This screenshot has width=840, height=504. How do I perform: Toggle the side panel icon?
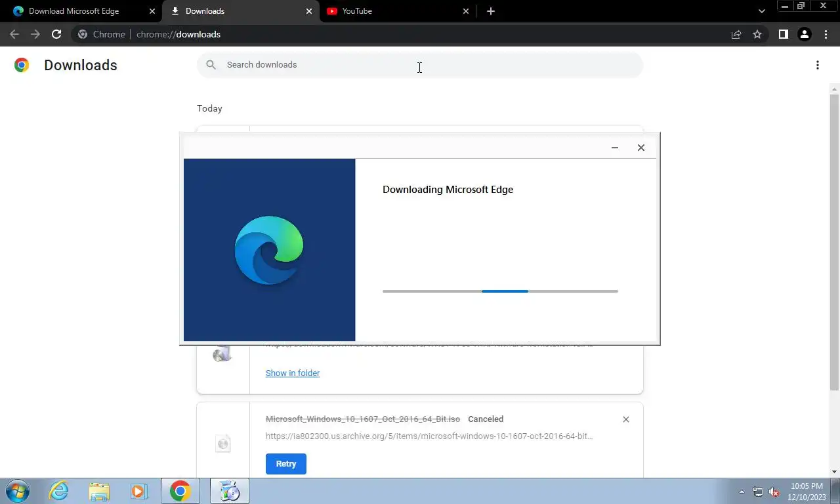click(x=783, y=34)
